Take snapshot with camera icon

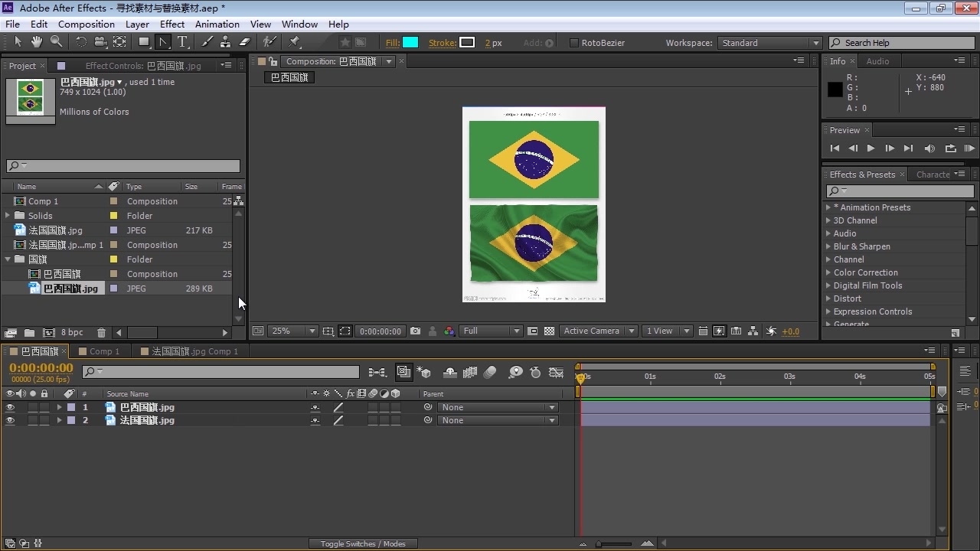(415, 331)
